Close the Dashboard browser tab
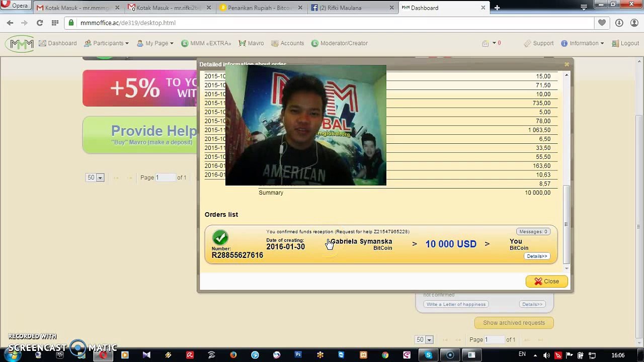644x362 pixels. point(483,8)
